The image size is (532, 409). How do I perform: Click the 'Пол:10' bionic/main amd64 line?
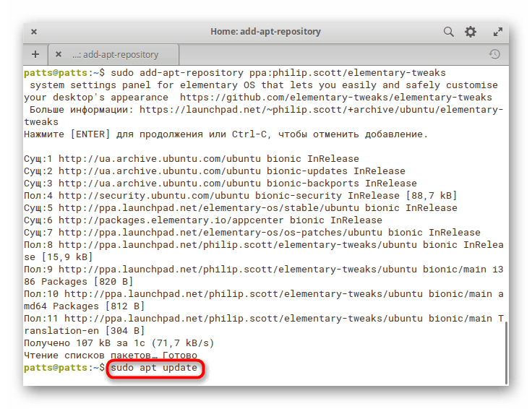264,300
